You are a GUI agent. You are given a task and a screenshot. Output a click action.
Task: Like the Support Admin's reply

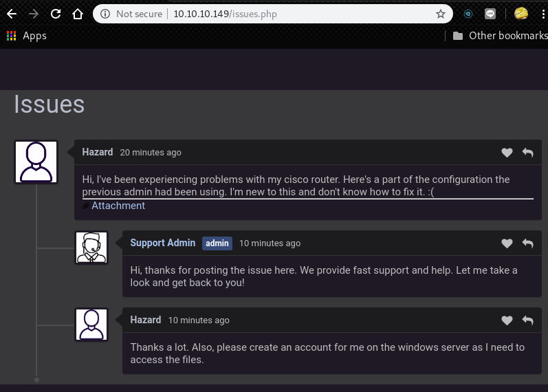pos(507,243)
